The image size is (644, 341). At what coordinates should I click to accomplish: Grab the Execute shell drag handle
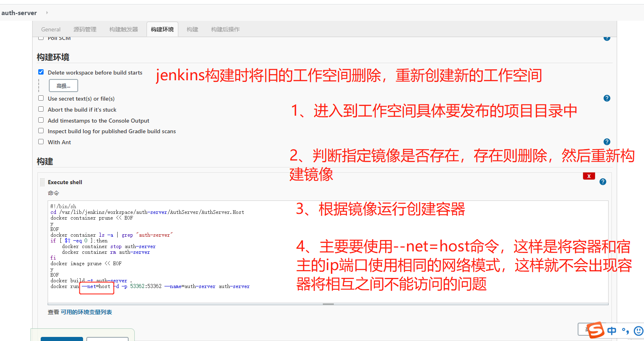point(42,182)
